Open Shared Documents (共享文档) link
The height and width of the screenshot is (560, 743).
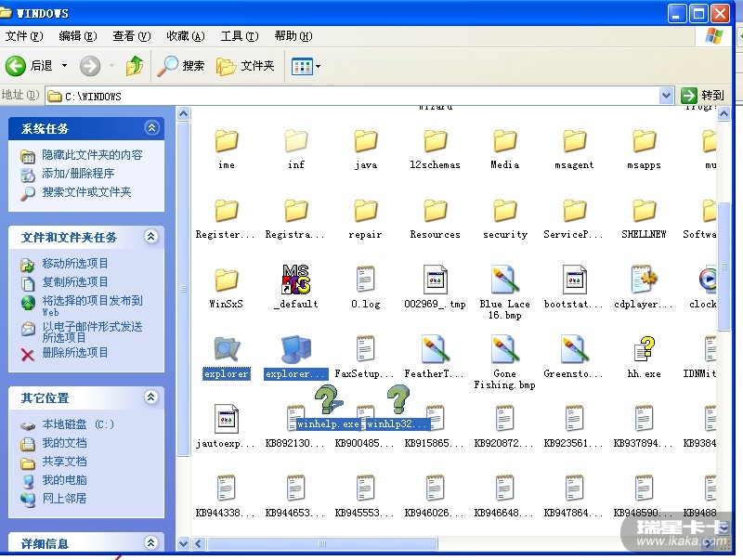(x=64, y=462)
